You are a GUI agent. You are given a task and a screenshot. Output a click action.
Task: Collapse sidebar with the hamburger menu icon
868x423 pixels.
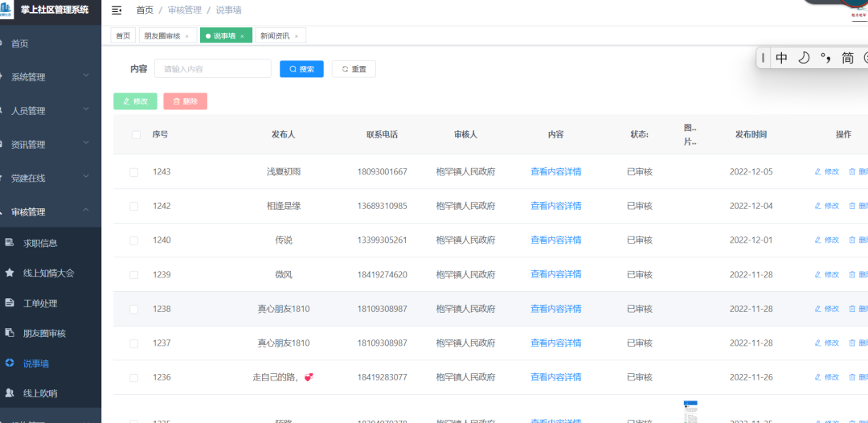[117, 10]
